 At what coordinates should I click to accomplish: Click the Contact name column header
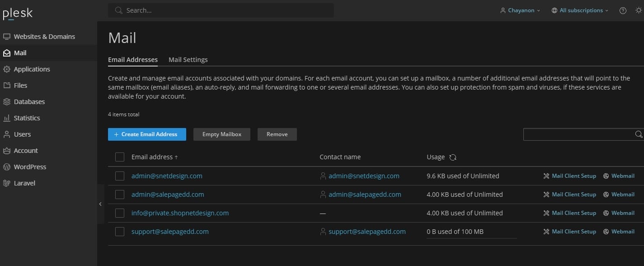(340, 157)
